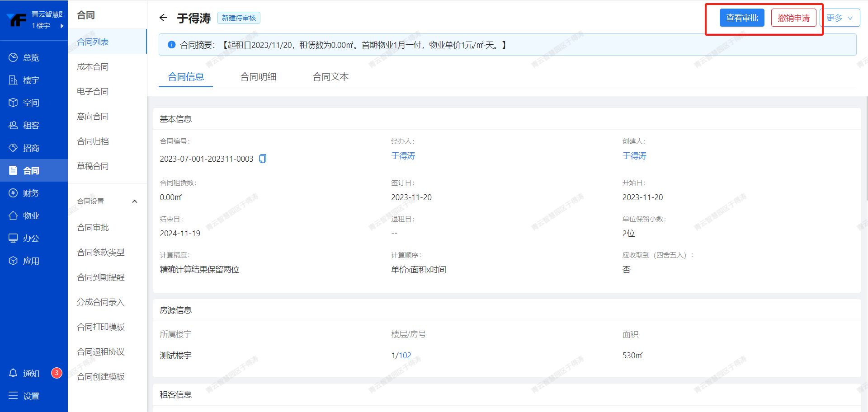Expand the 更多 dropdown menu
Screen dimensions: 868x412
point(840,18)
